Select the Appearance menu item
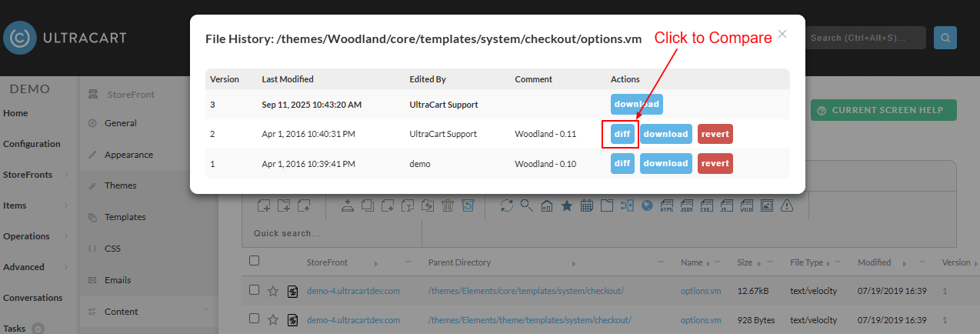Viewport: 980px width, 334px height. pyautogui.click(x=128, y=155)
